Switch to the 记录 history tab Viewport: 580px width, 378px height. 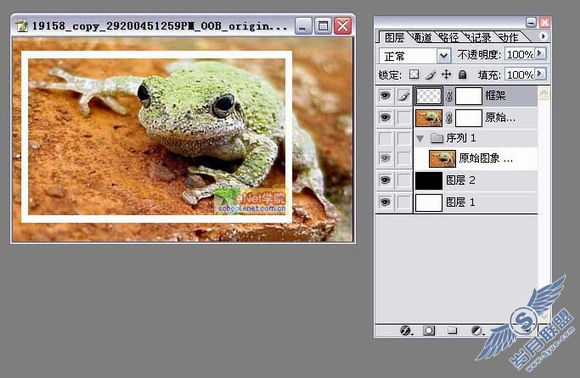click(x=480, y=37)
